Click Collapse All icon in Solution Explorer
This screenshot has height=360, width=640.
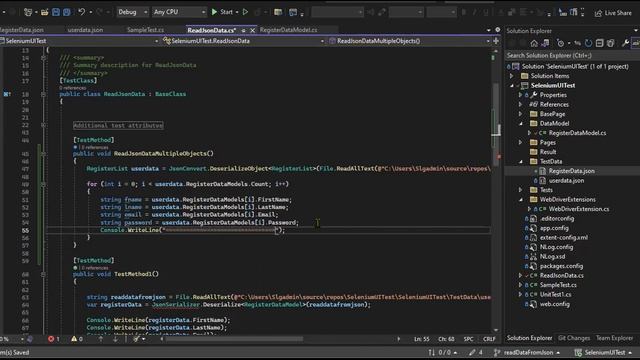[599, 43]
